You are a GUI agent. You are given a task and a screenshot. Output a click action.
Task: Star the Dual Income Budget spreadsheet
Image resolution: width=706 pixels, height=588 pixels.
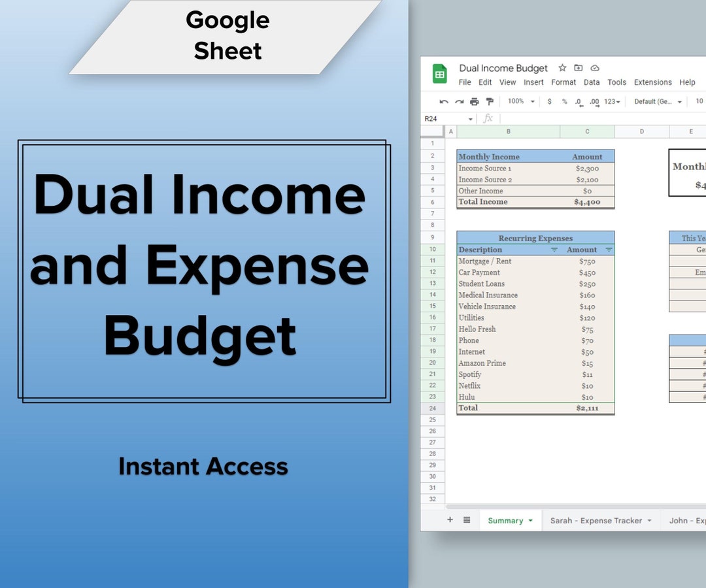click(562, 68)
